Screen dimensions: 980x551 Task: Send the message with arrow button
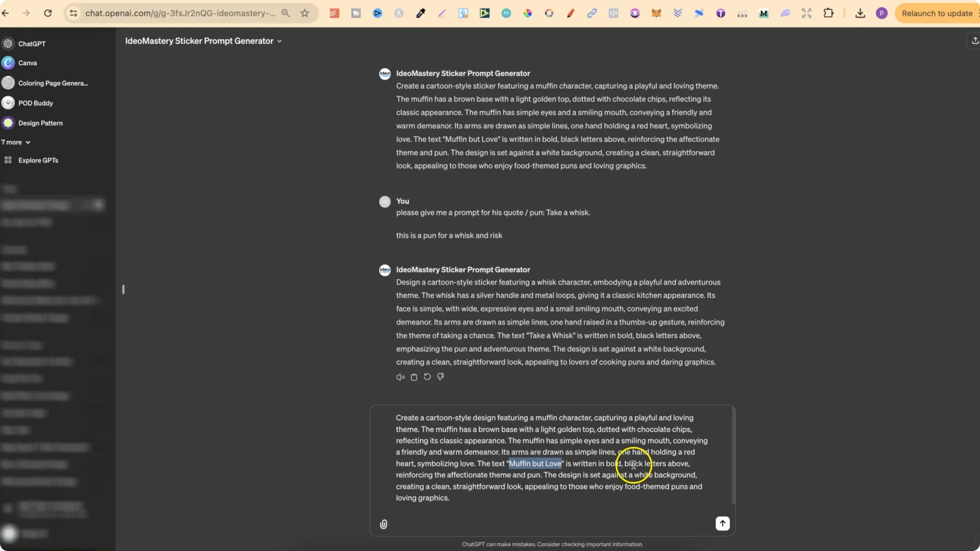pos(722,523)
